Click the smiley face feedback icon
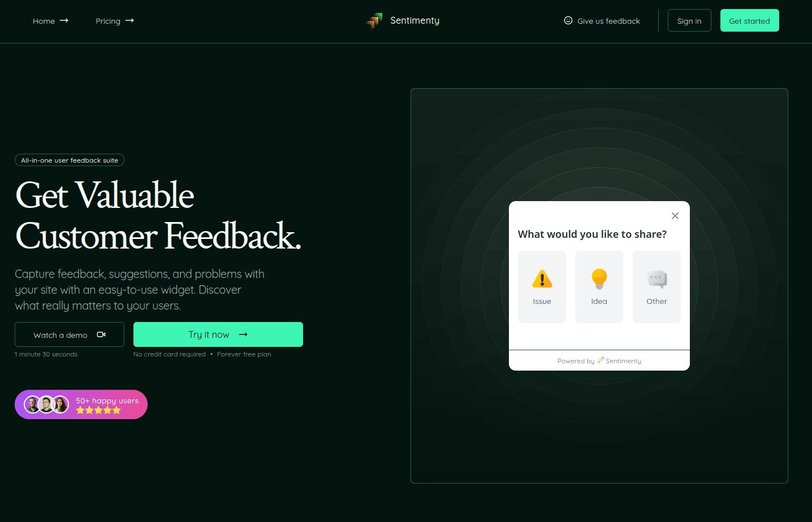This screenshot has width=812, height=522. point(568,21)
